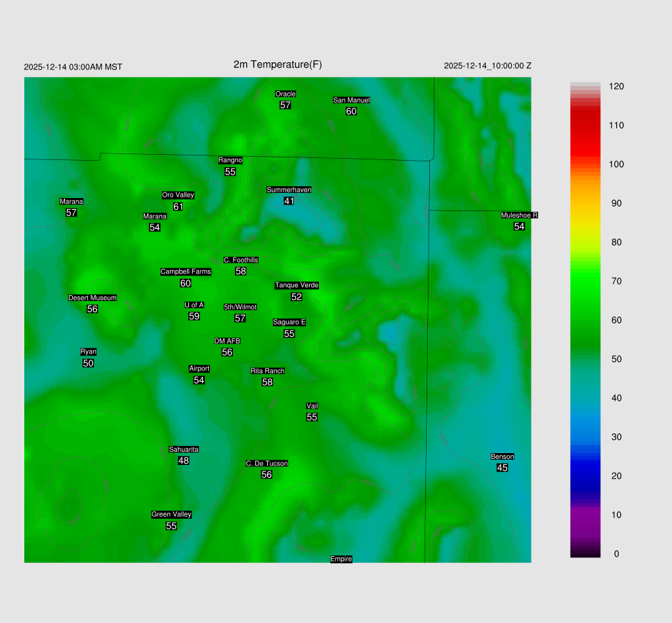672x623 pixels.
Task: Click the 2m Temperature(F) chart title
Action: coord(278,64)
